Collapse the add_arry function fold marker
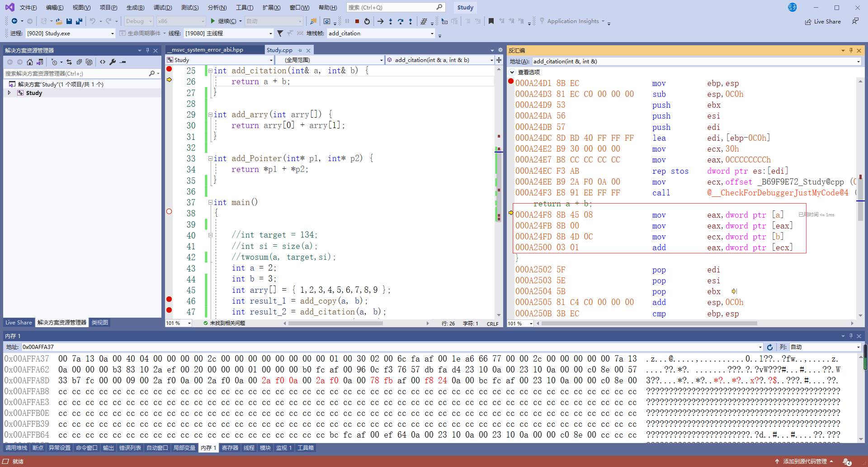Viewport: 868px width, 467px height. [x=210, y=114]
